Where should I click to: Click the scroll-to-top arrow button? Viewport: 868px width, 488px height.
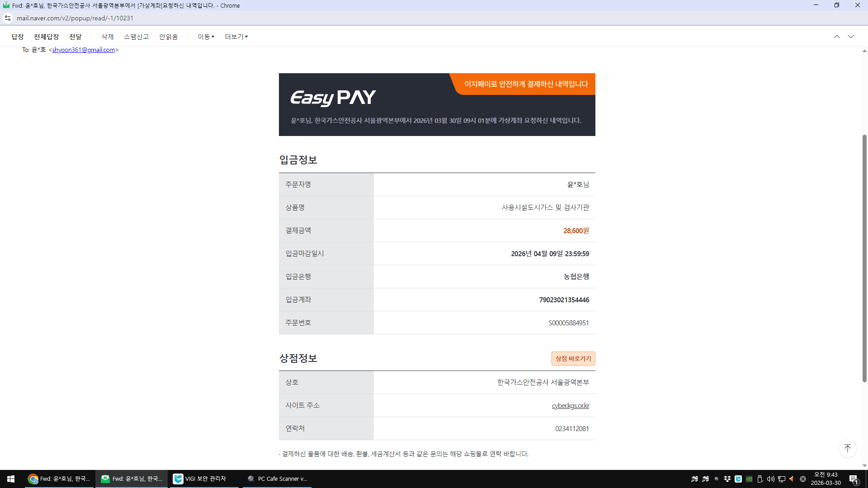pos(848,448)
